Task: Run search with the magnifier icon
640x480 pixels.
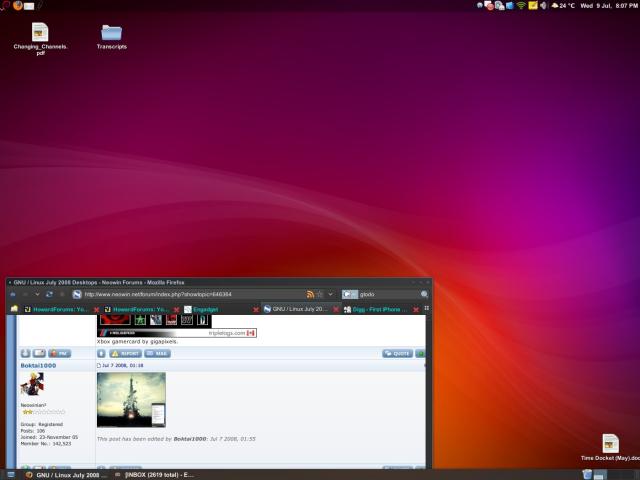Action: point(424,294)
